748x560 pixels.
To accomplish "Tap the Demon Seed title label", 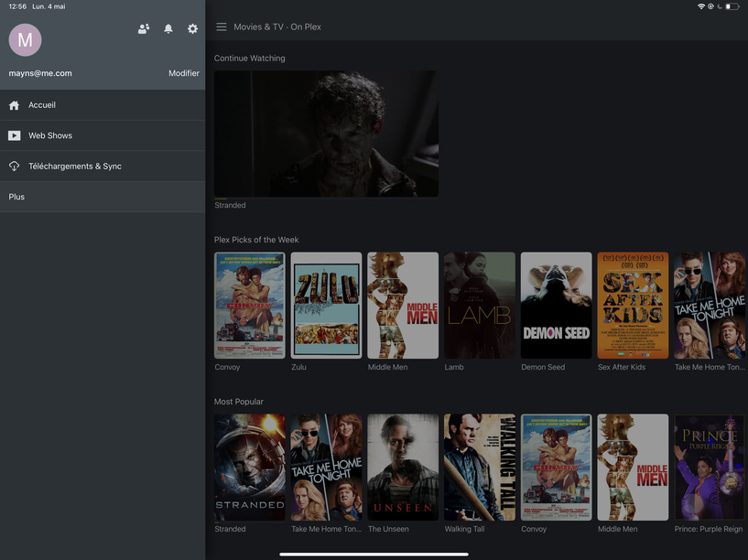I will 543,367.
